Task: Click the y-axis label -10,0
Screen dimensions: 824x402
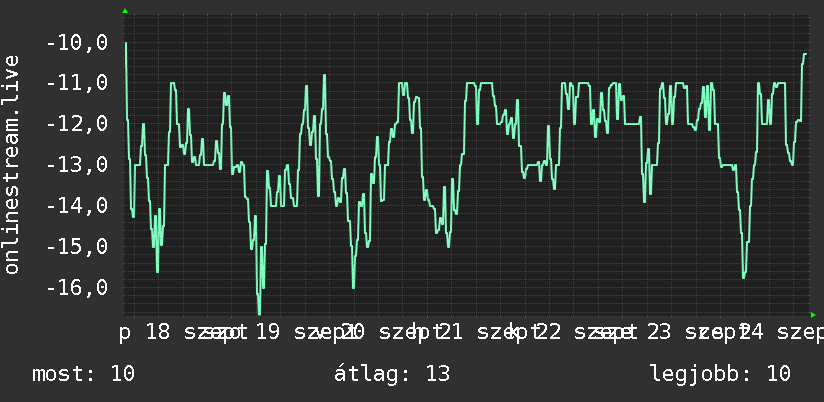Action: click(77, 43)
